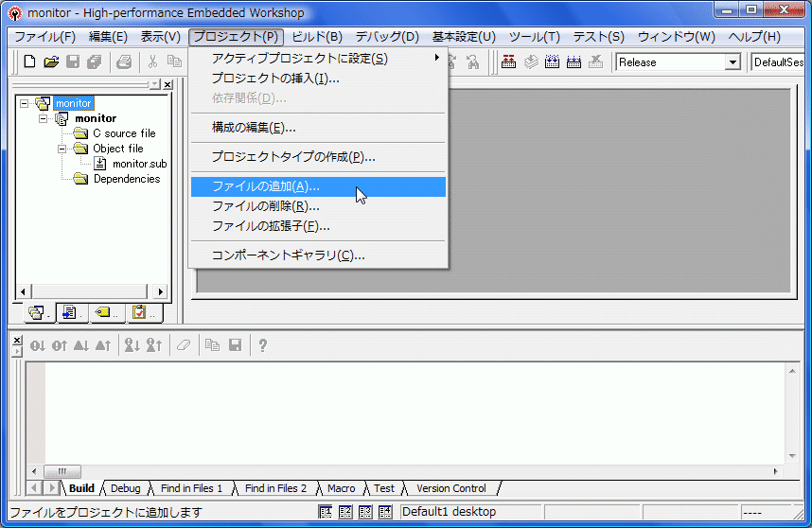Click right arrow of workspace tree horizontal scrollbar
812x528 pixels.
tap(161, 291)
